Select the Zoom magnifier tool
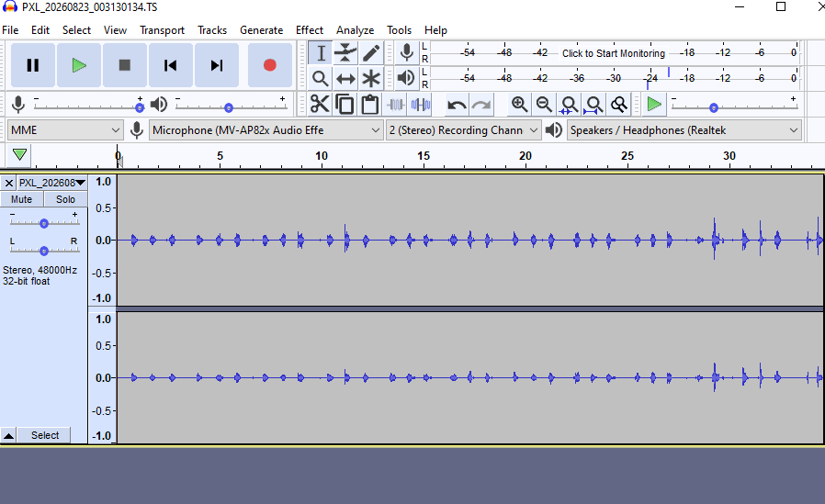The height and width of the screenshot is (504, 825). pos(321,79)
